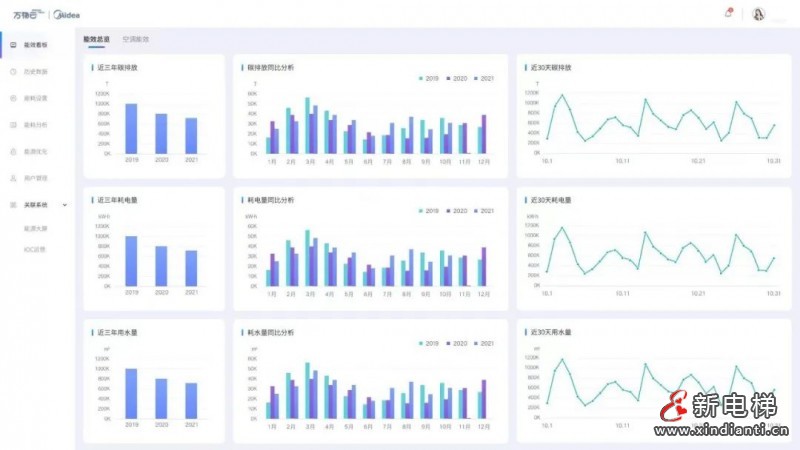Open the notification bell in header
This screenshot has height=450, width=800.
(x=727, y=13)
